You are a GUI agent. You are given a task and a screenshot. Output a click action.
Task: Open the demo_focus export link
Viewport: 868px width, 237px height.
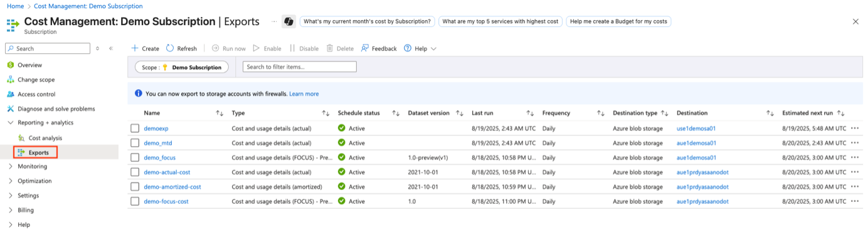click(x=159, y=157)
